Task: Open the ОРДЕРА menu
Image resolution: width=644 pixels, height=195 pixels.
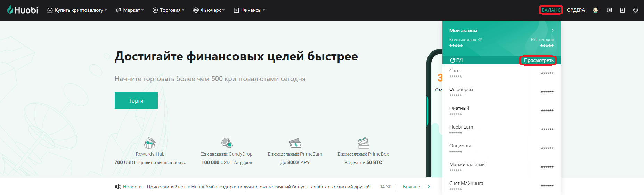Action: [x=576, y=10]
